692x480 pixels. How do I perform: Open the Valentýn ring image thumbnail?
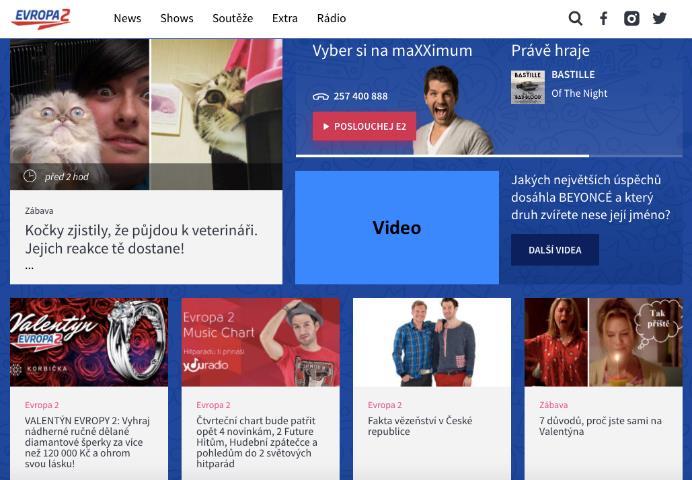89,342
